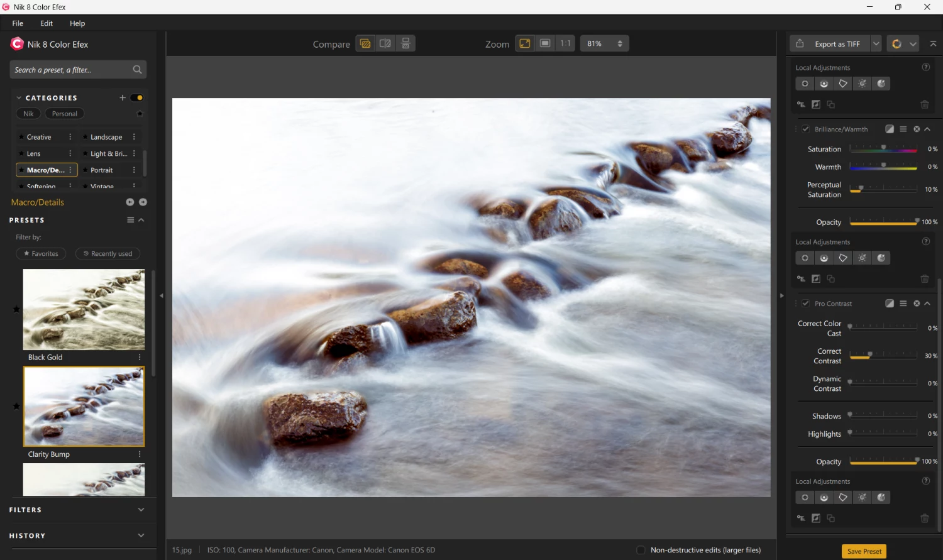The width and height of the screenshot is (943, 560).
Task: Click the Local Adjustments help question mark
Action: (926, 67)
